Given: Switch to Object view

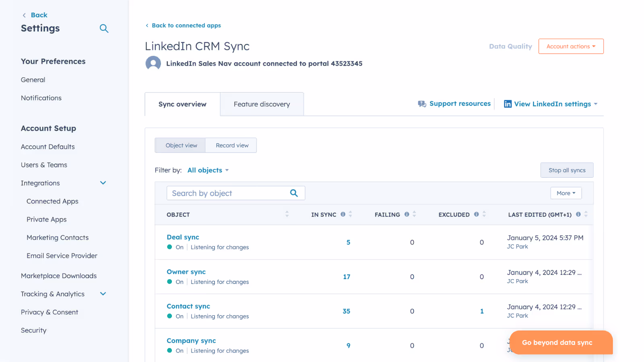Looking at the screenshot, I should pos(180,145).
